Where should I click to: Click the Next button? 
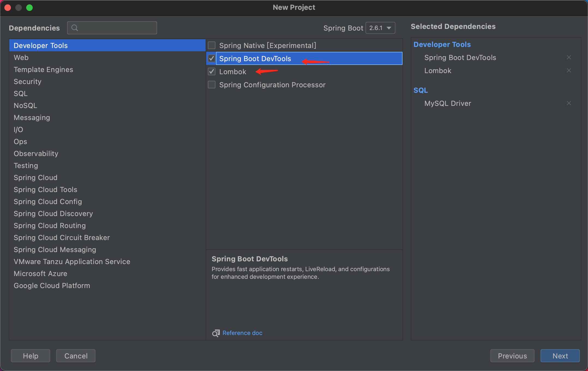pos(560,356)
